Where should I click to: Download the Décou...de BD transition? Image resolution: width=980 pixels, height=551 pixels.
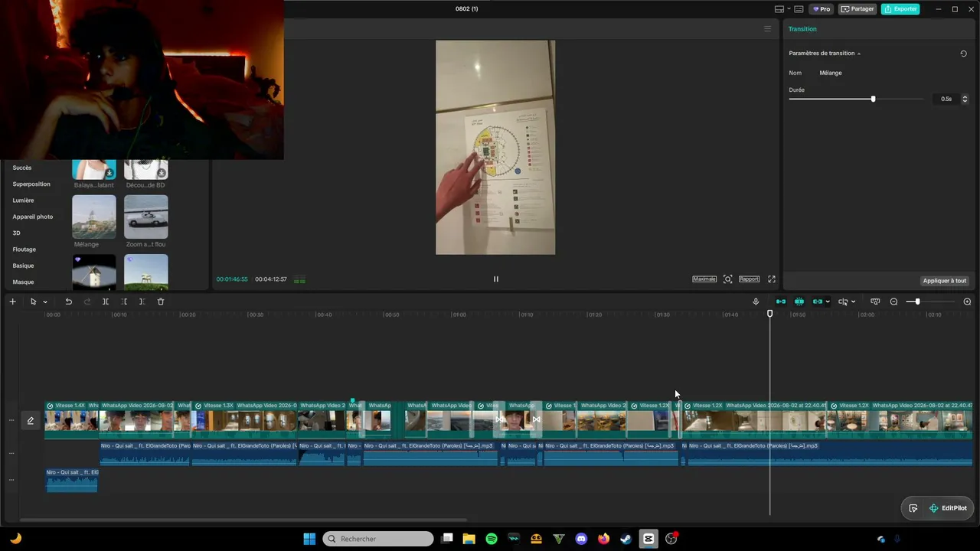pos(162,173)
